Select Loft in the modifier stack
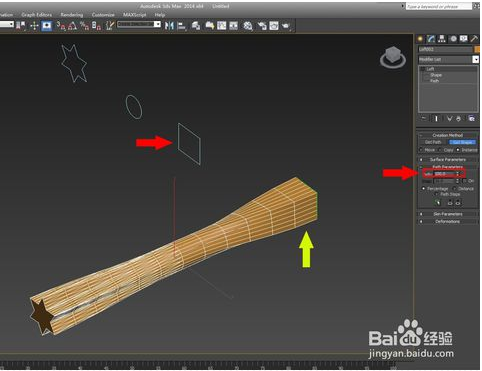 (431, 69)
